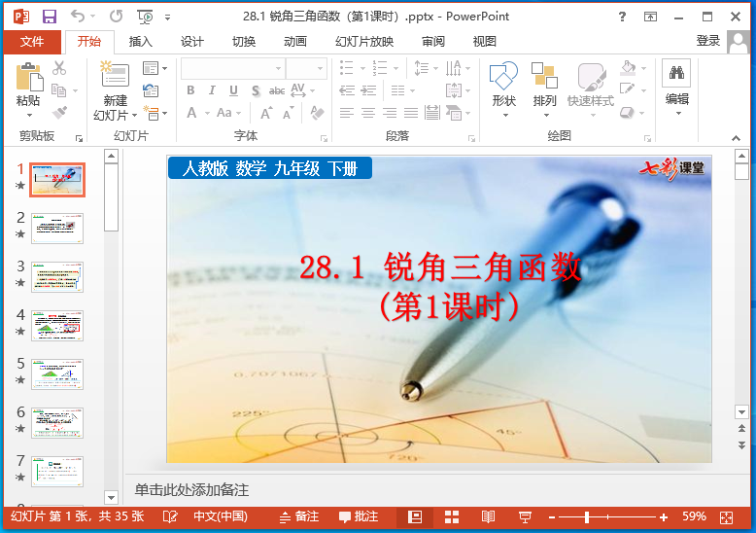This screenshot has width=756, height=533.
Task: Click the Convert to SmartArt icon
Action: click(453, 113)
